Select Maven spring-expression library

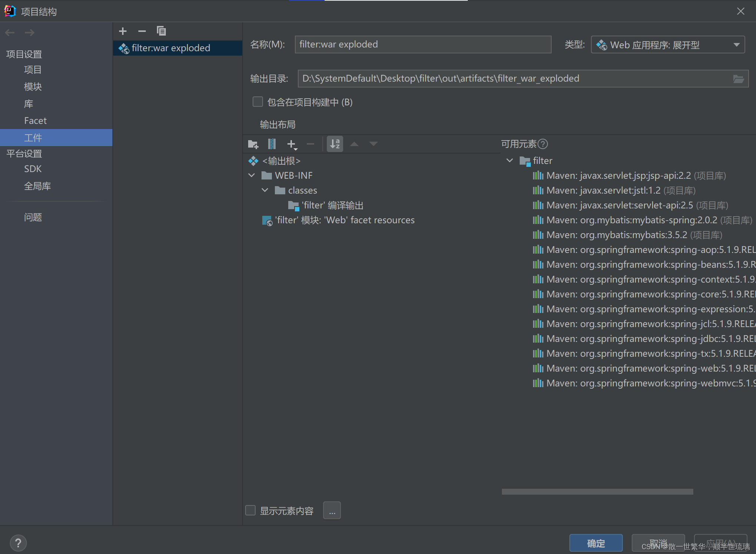point(644,309)
